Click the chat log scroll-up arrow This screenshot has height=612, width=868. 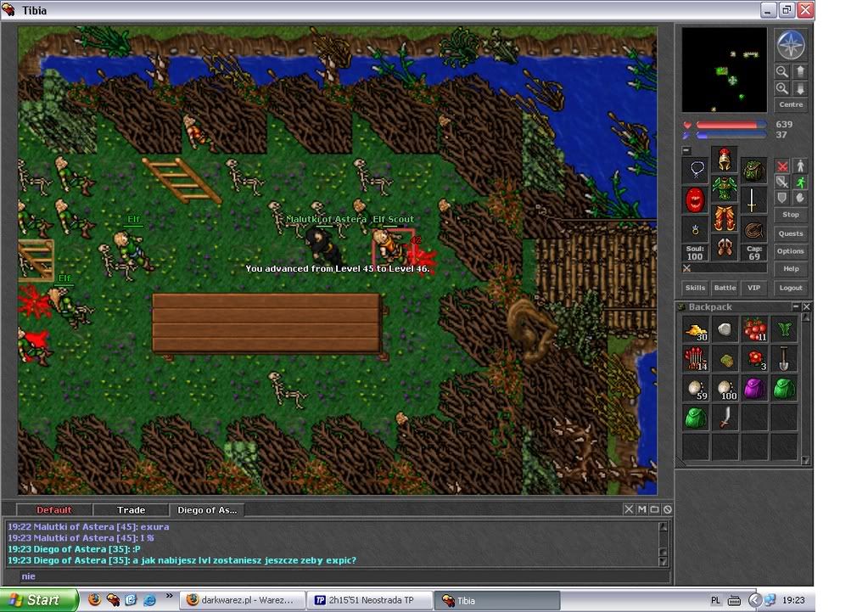pos(664,526)
